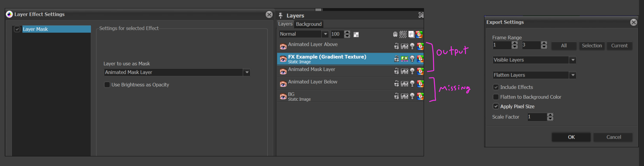Click the pin icon in Layers panel header

(281, 15)
